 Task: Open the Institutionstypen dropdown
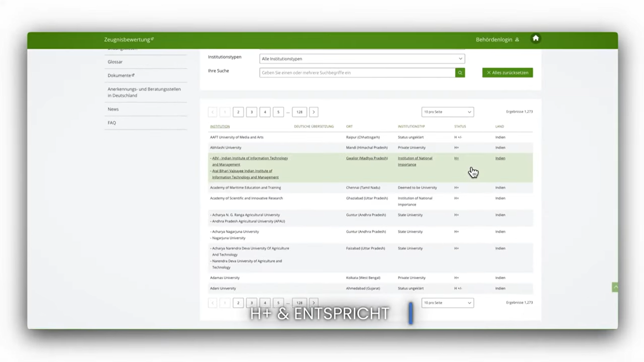click(x=362, y=58)
